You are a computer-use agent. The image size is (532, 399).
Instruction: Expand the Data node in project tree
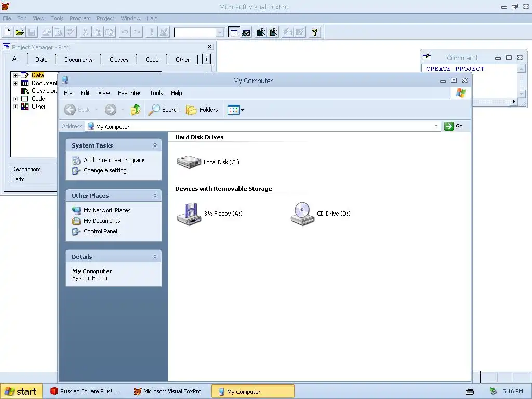[15, 75]
